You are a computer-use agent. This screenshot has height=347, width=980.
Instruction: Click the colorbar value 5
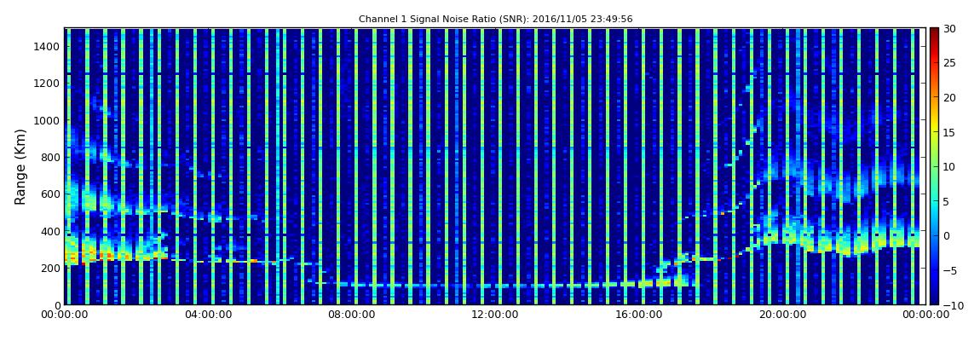[x=946, y=201]
